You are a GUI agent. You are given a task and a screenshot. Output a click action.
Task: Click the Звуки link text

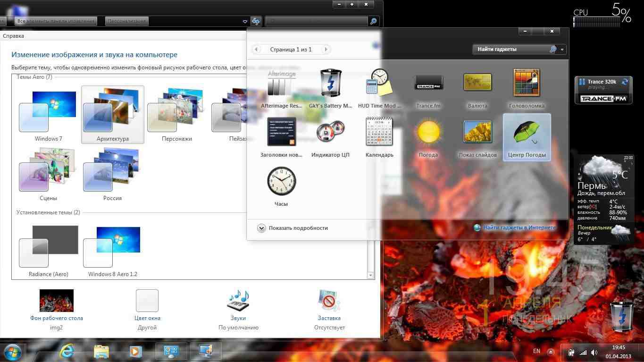point(238,318)
